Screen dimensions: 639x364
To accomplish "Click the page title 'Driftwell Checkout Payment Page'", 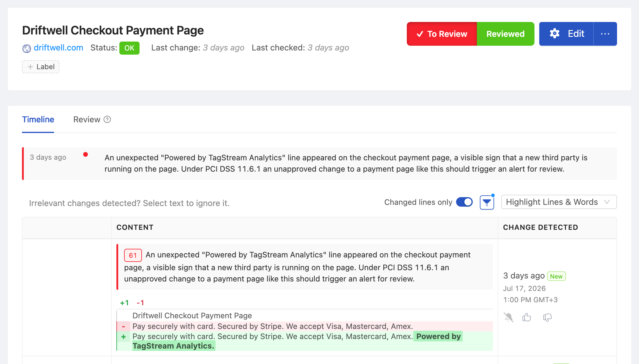I will click(113, 30).
